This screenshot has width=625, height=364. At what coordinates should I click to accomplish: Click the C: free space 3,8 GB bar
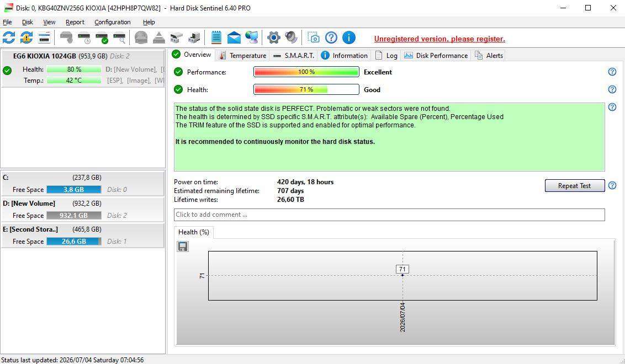click(x=74, y=190)
